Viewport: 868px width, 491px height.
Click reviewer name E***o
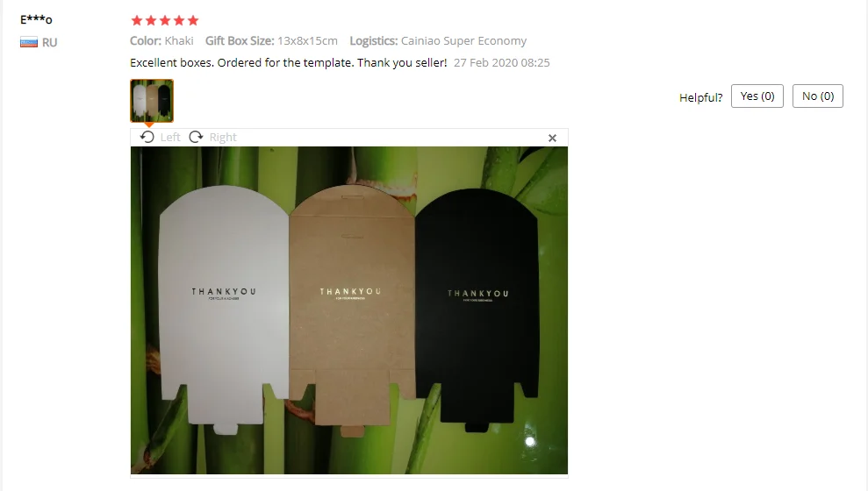36,20
